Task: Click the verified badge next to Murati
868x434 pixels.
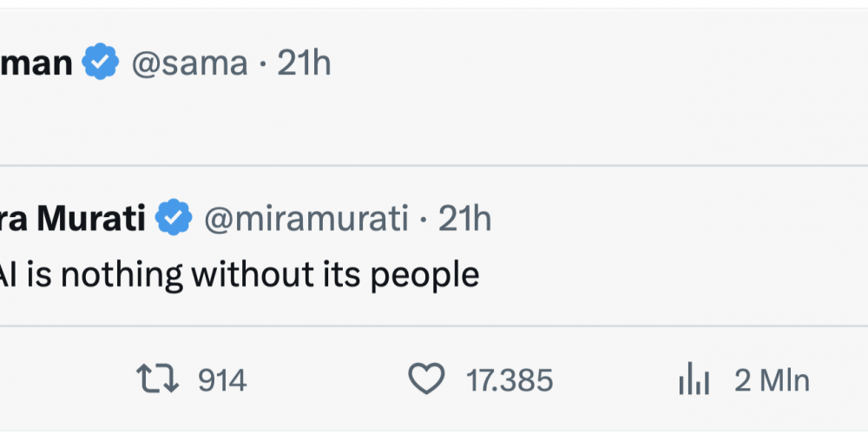Action: (174, 217)
